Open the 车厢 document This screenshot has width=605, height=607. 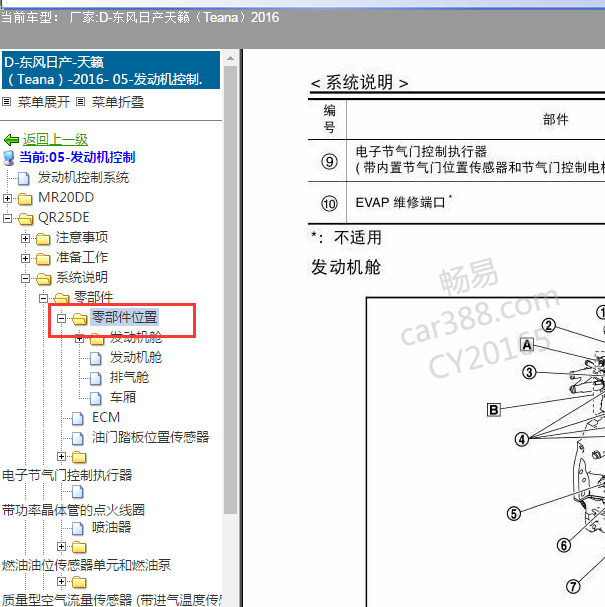[x=123, y=397]
